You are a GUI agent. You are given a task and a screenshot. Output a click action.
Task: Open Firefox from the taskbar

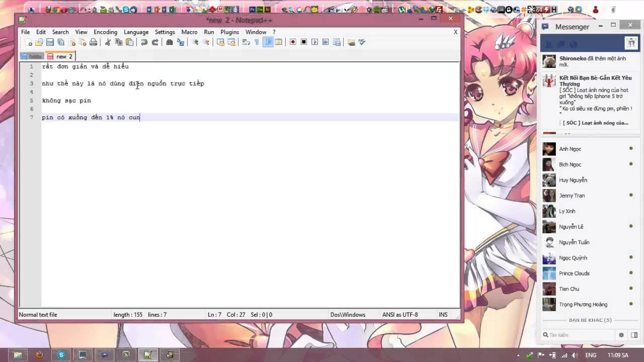[x=40, y=354]
